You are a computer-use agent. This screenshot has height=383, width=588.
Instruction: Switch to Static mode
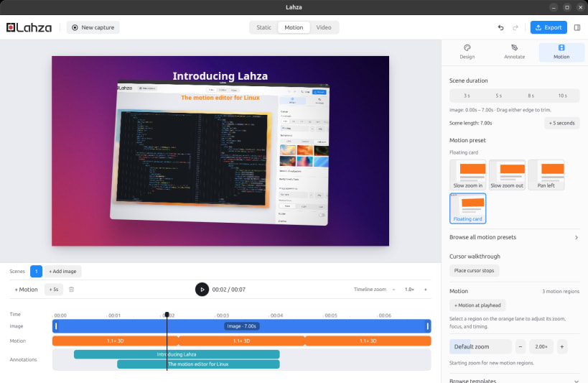coord(263,27)
